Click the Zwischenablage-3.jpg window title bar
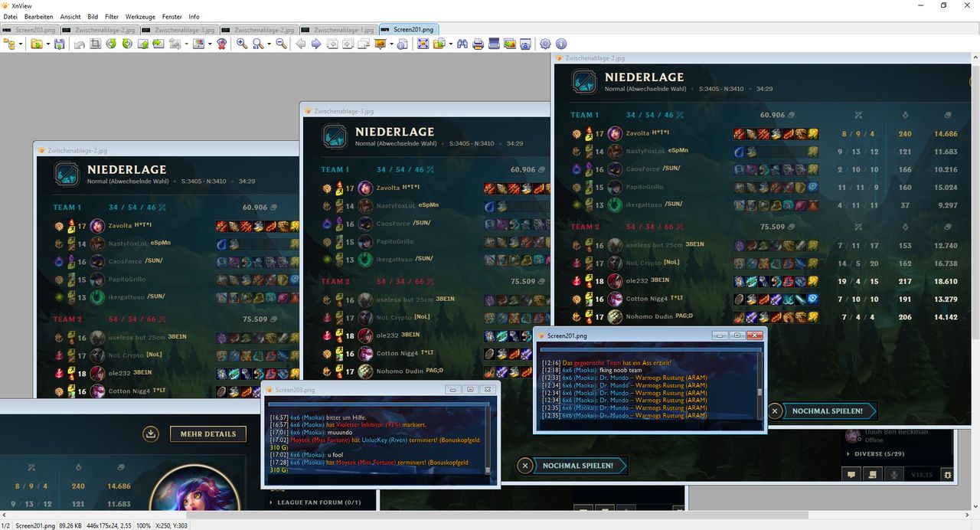Viewport: 980px width, 530px height. [425, 110]
